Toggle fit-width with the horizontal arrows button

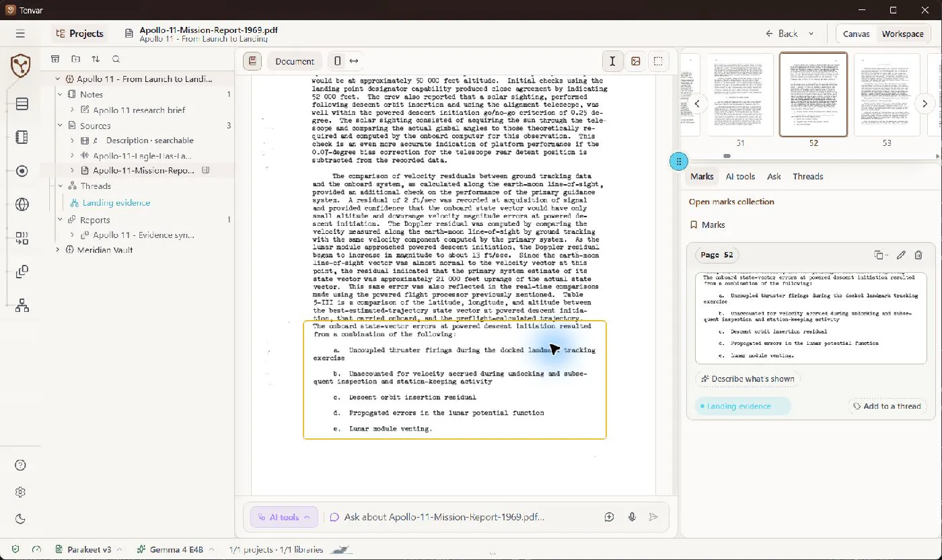354,61
